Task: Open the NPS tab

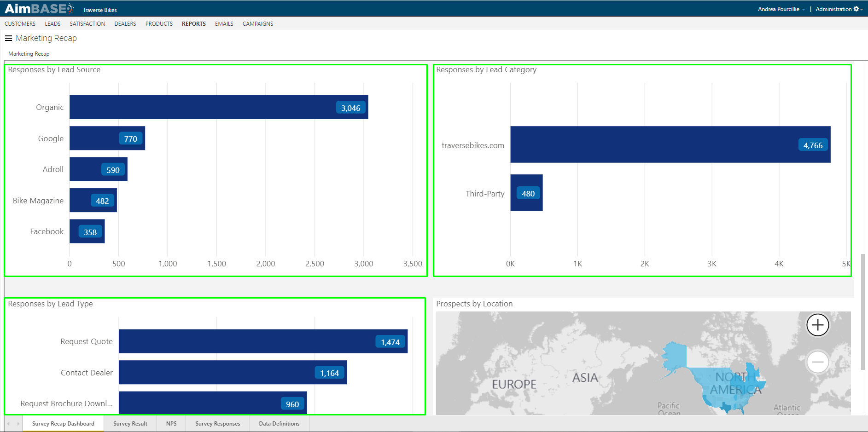Action: [171, 423]
